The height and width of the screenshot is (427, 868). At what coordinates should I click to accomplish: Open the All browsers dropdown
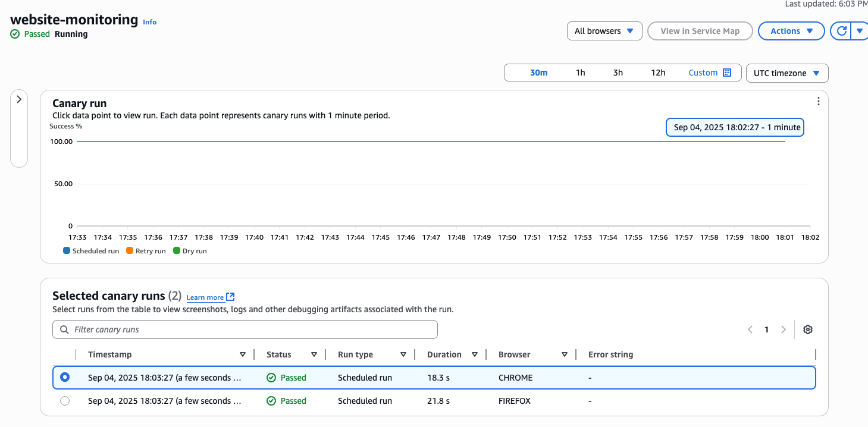(604, 31)
